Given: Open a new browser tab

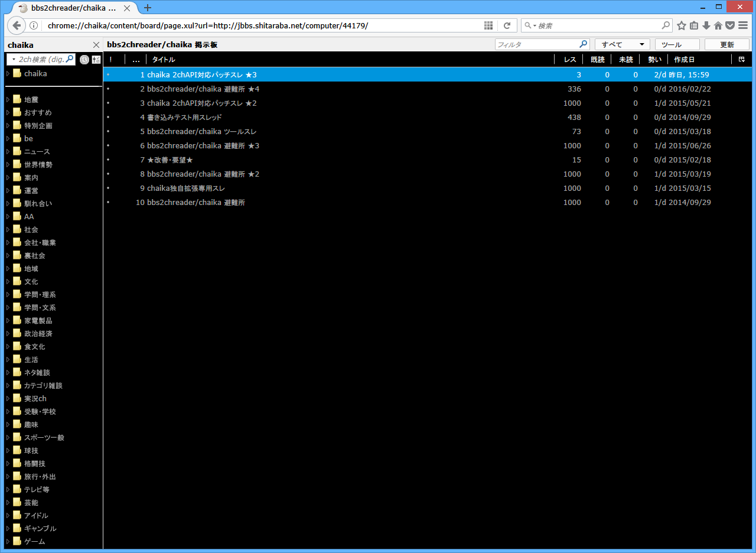Looking at the screenshot, I should coord(148,8).
